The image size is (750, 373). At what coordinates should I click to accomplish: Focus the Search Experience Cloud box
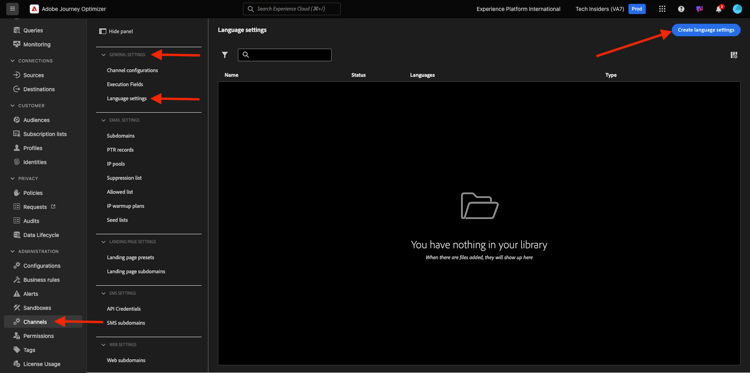(x=292, y=9)
